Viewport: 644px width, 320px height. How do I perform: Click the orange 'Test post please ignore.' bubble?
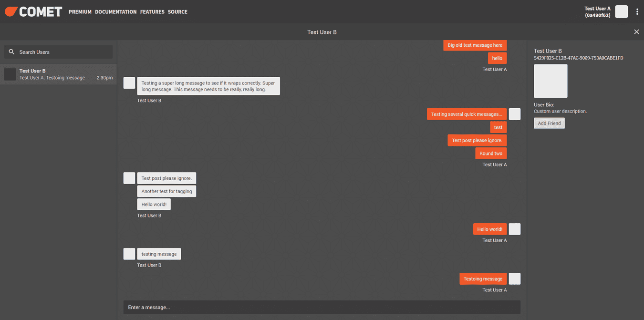(477, 140)
